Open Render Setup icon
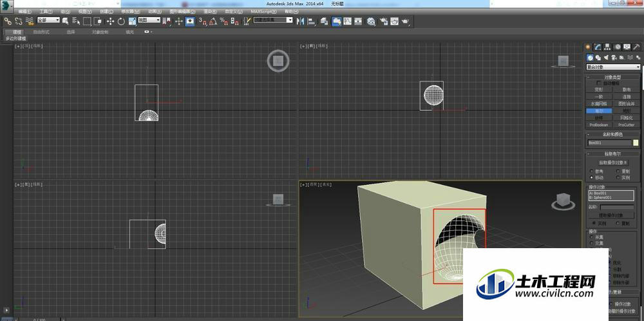This screenshot has height=321, width=644. point(384,21)
